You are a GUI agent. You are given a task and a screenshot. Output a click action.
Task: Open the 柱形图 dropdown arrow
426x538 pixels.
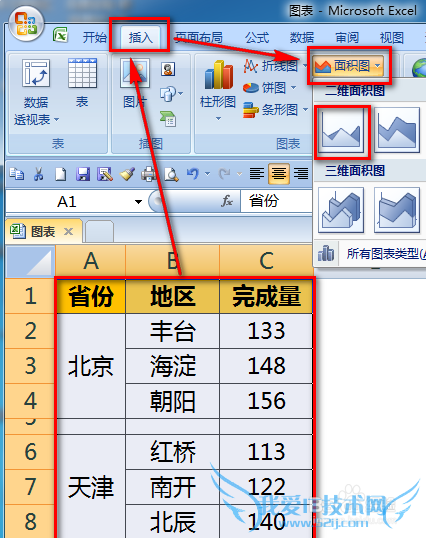tap(218, 119)
